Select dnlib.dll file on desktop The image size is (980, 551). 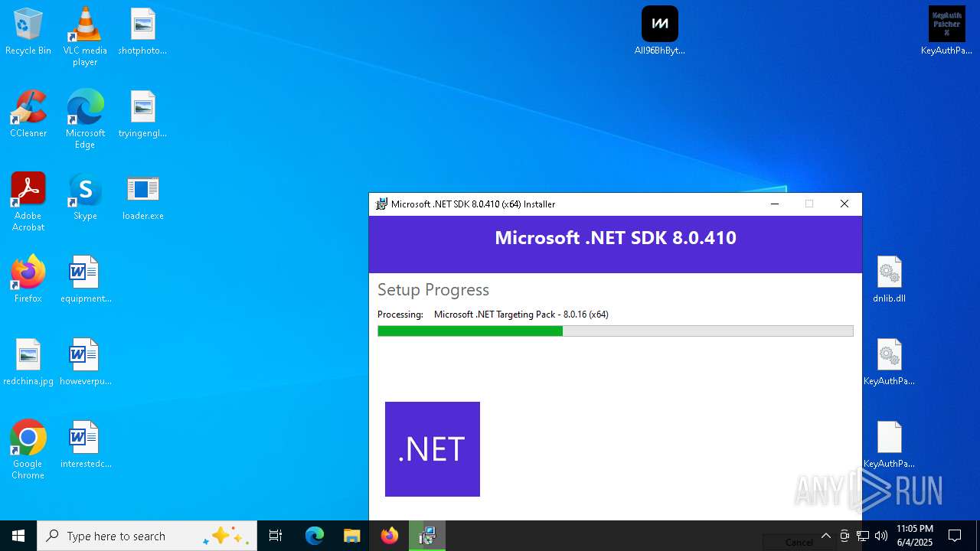(x=889, y=280)
